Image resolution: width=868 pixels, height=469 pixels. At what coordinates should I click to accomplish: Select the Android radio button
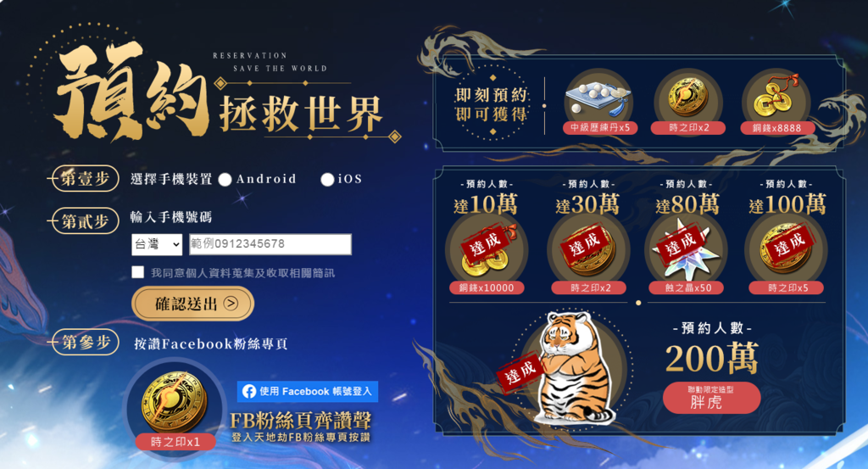pos(225,180)
